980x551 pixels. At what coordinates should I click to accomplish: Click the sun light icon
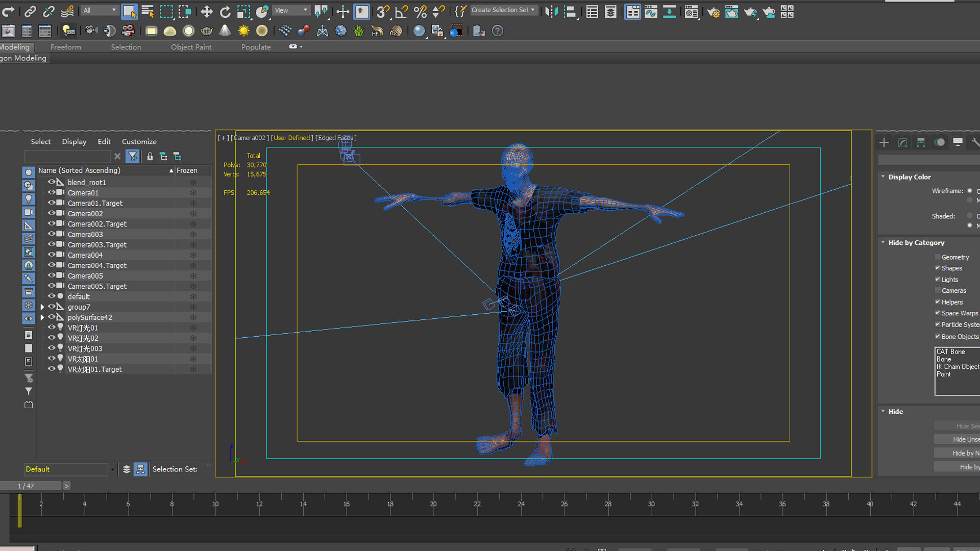click(x=243, y=31)
